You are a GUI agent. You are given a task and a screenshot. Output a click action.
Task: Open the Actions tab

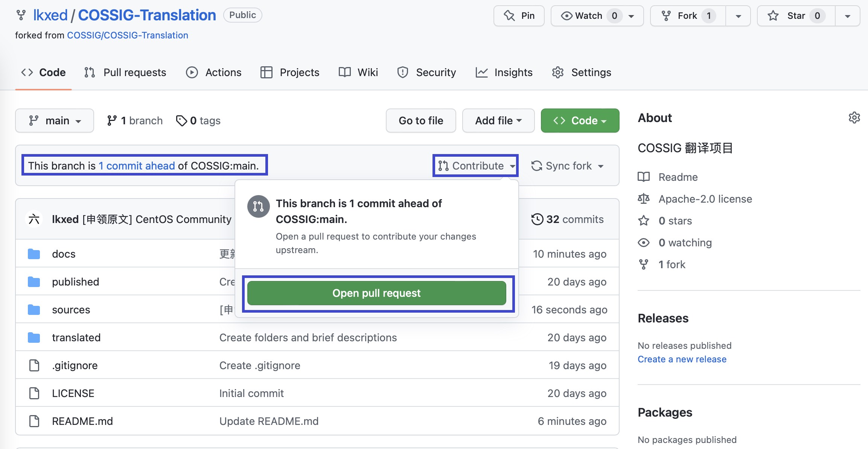[214, 72]
